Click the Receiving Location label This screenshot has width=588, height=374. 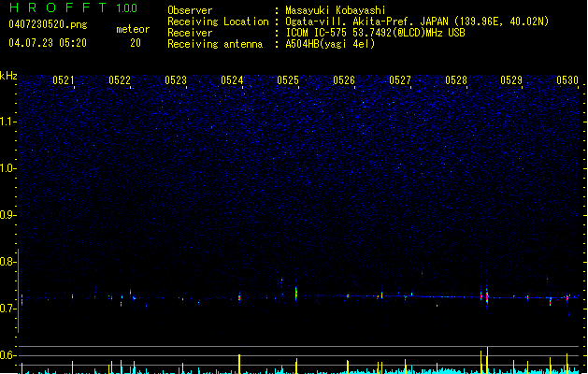[x=218, y=22]
